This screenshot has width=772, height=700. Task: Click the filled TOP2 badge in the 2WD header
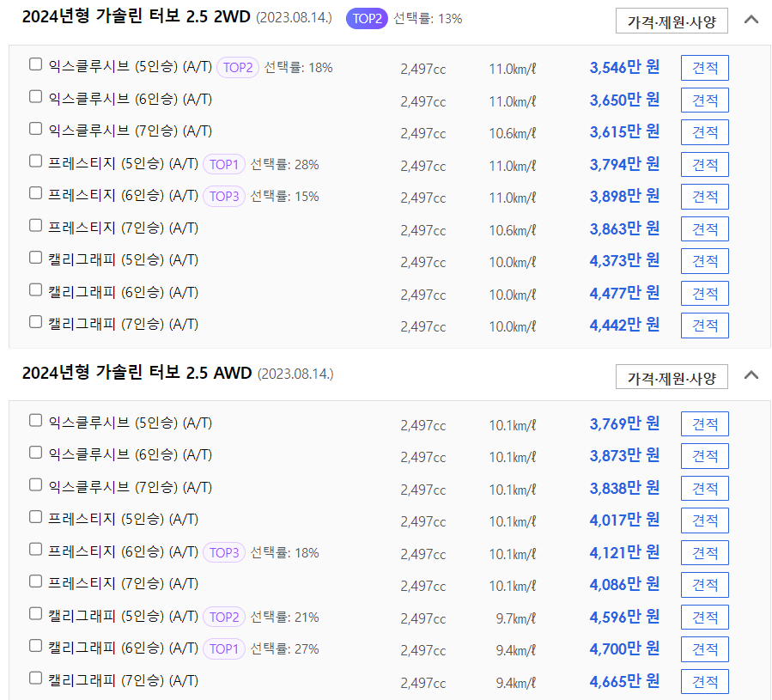pos(367,19)
